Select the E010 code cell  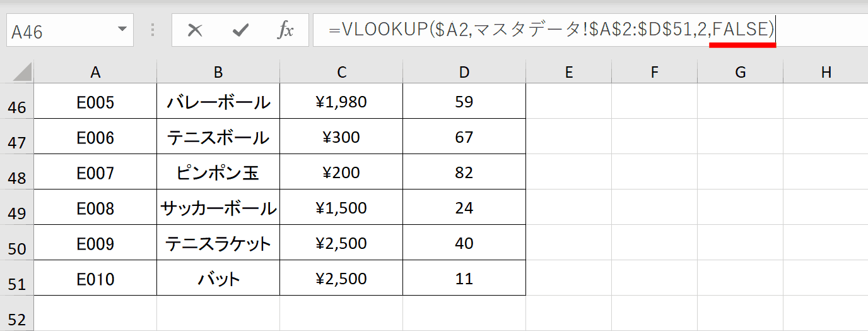point(95,278)
